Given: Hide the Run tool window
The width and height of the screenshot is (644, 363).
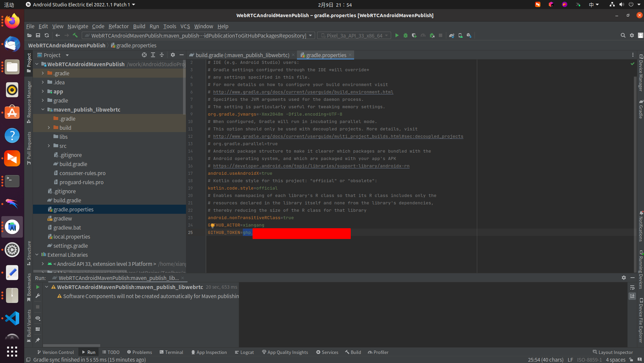Looking at the screenshot, I should [x=633, y=278].
